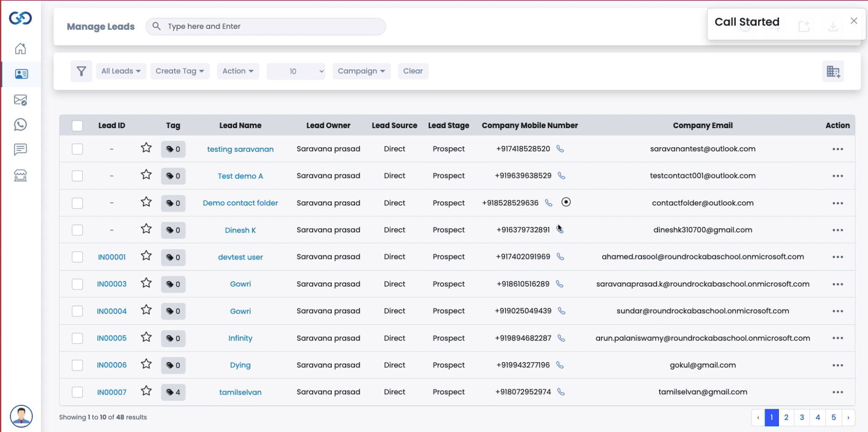Click the record icon in Demo contact folder row

[566, 202]
